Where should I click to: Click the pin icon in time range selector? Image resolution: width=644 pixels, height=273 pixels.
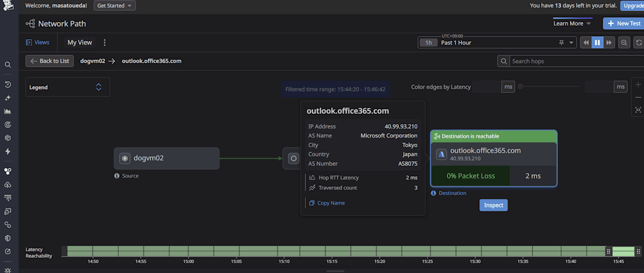click(x=561, y=42)
